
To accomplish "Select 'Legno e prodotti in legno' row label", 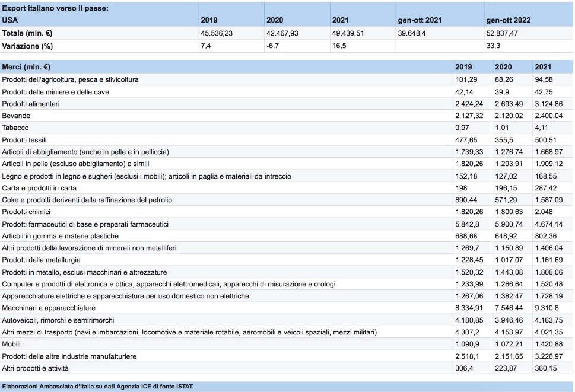I will (147, 176).
